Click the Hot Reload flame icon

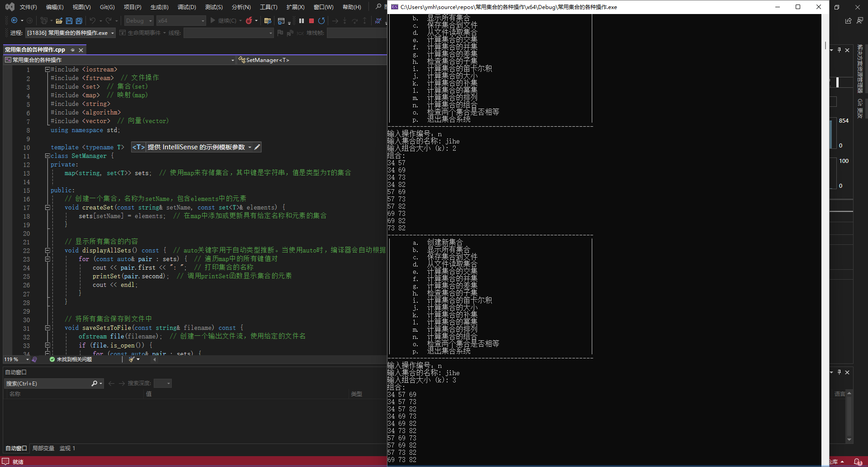click(249, 21)
